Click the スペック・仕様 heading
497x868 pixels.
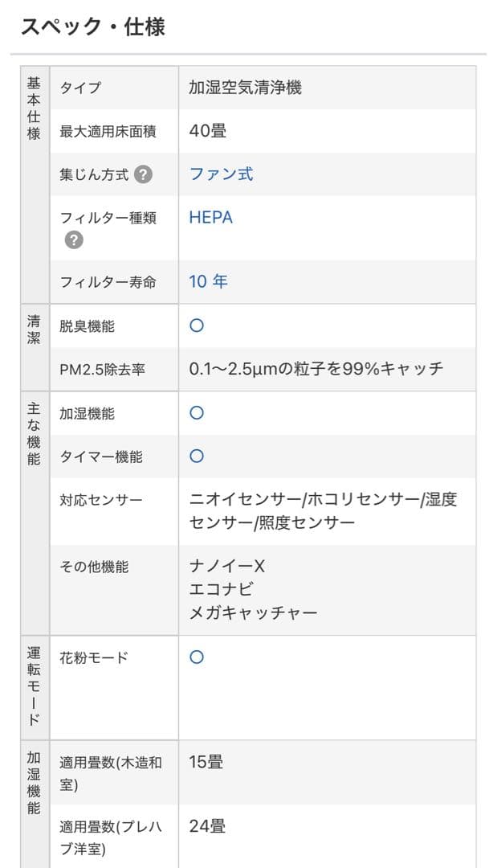tap(92, 27)
